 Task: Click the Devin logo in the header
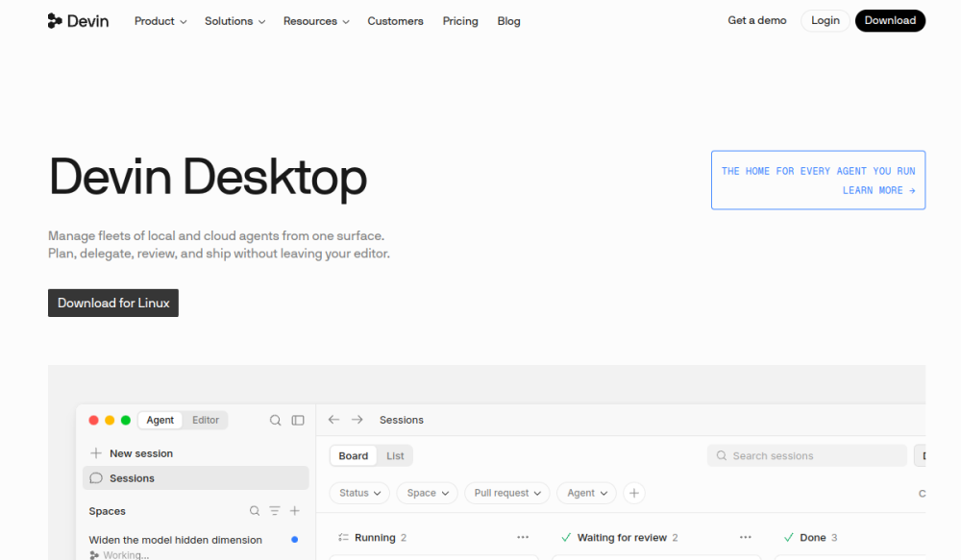[x=78, y=21]
